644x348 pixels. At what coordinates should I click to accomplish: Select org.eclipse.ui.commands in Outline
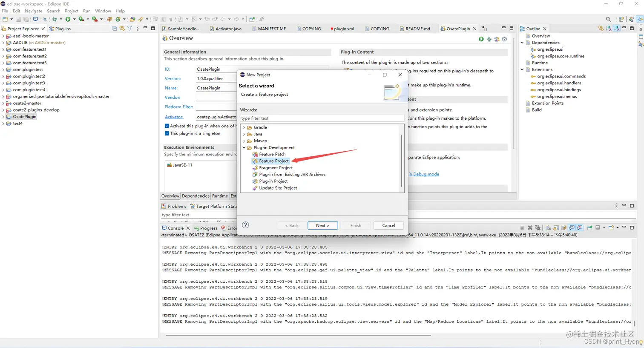tap(558, 76)
